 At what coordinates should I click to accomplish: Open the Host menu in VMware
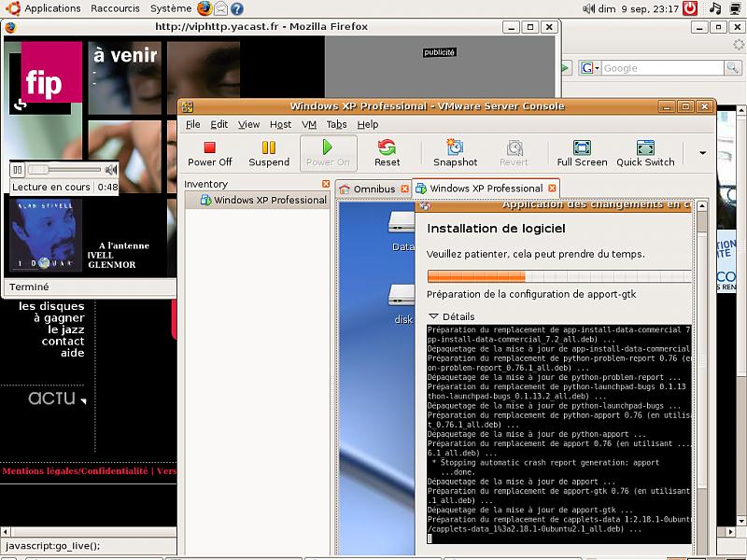point(280,124)
